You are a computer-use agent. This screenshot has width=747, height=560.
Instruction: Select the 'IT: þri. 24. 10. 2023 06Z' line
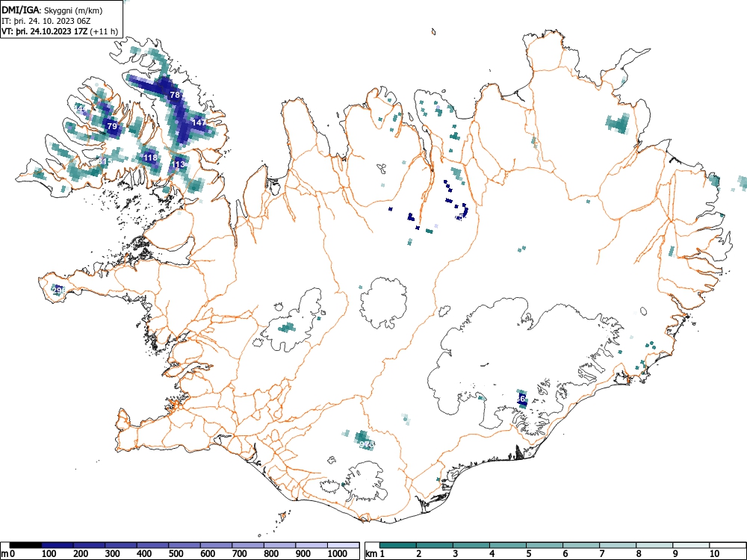tap(46, 21)
